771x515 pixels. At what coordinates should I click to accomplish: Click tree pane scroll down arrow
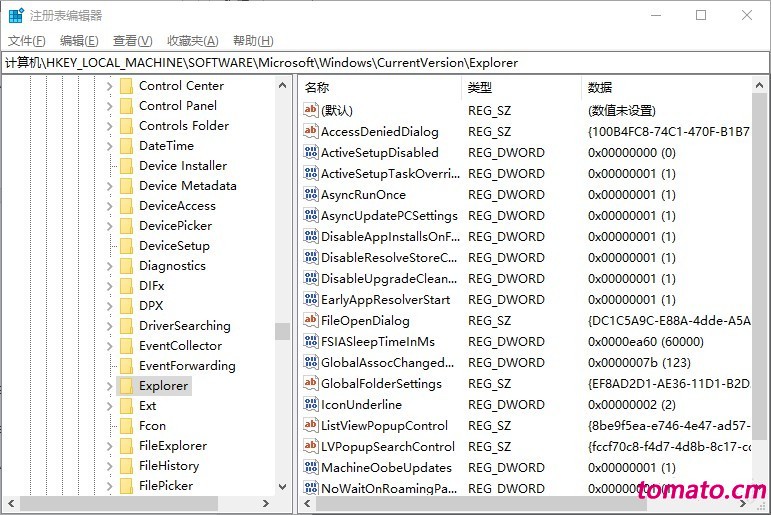click(282, 487)
